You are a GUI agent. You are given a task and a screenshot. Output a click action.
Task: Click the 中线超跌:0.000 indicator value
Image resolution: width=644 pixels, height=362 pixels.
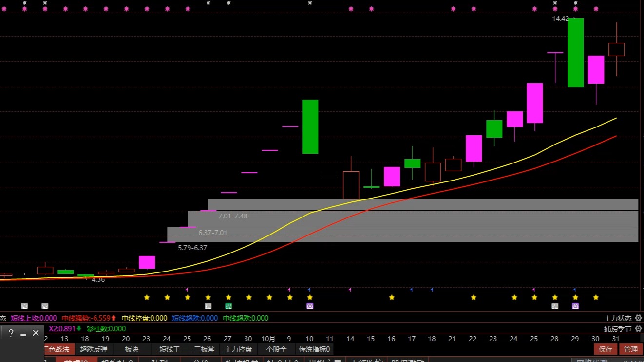point(246,318)
